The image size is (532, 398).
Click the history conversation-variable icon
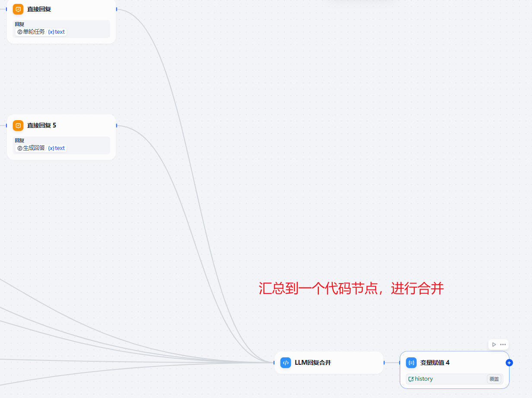[x=411, y=379]
